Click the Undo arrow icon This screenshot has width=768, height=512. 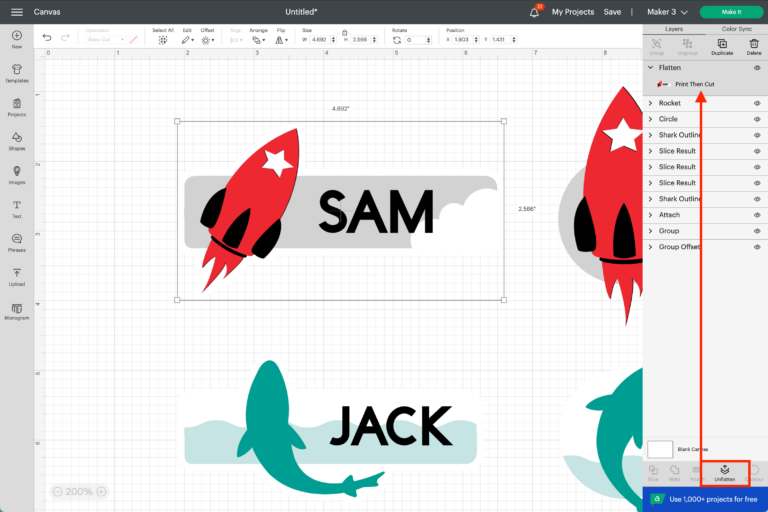pyautogui.click(x=47, y=38)
